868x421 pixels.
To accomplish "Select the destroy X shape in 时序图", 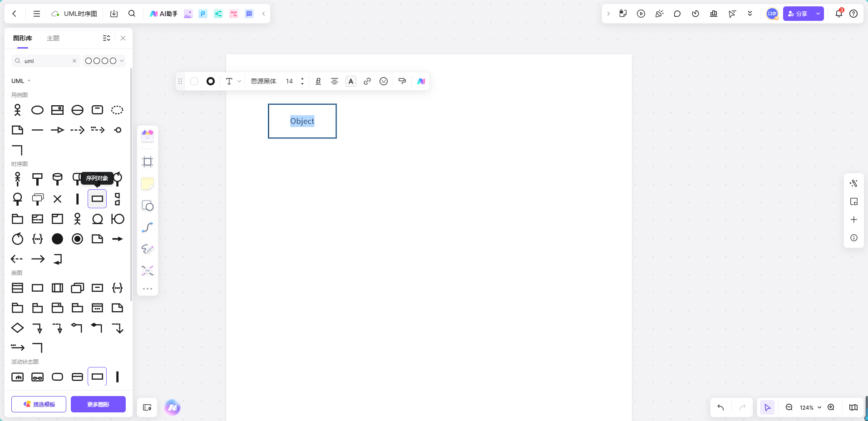I will coord(57,199).
